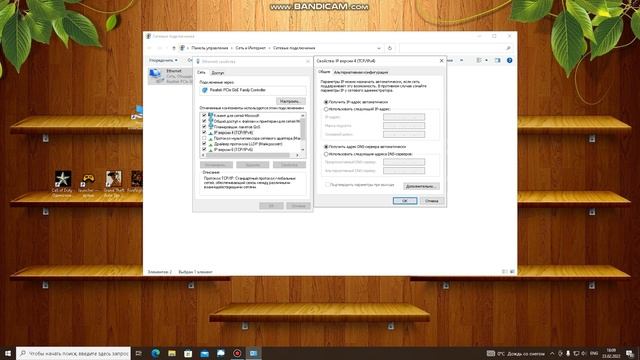Select 'Use the following IP address' radio

coord(326,109)
